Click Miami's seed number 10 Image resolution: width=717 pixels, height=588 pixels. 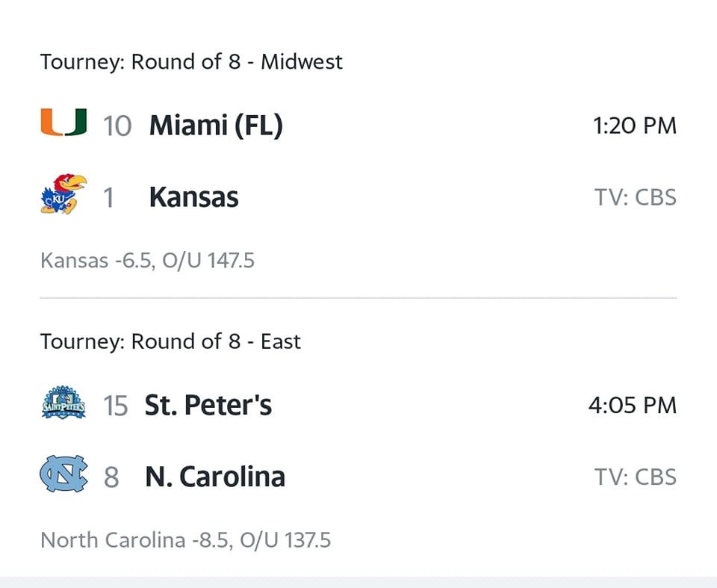pos(117,126)
